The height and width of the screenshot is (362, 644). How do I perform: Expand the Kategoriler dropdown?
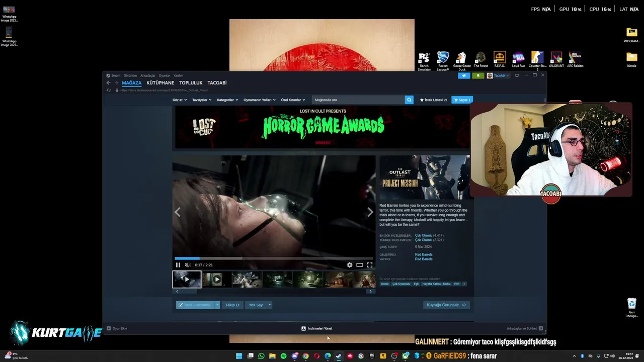point(227,100)
